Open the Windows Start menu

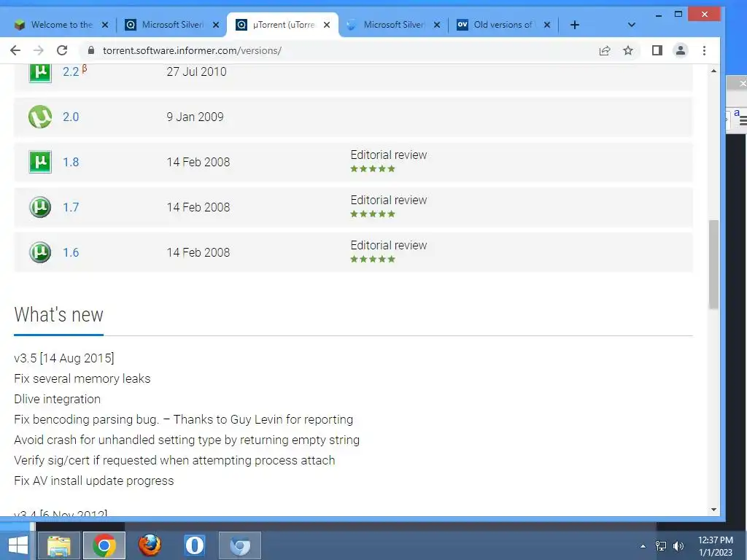(18, 545)
